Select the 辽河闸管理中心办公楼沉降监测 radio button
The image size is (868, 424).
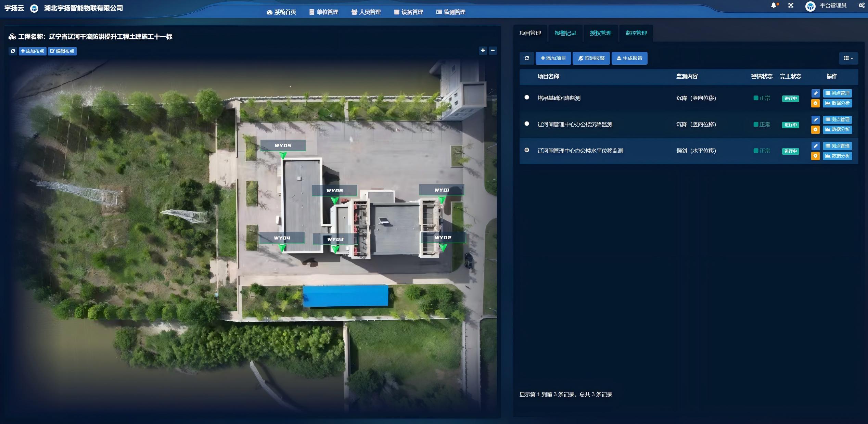pos(527,124)
